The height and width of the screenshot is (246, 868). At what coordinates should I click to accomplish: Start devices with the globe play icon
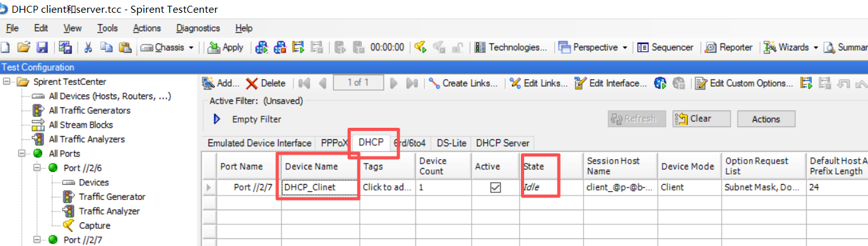[x=660, y=83]
